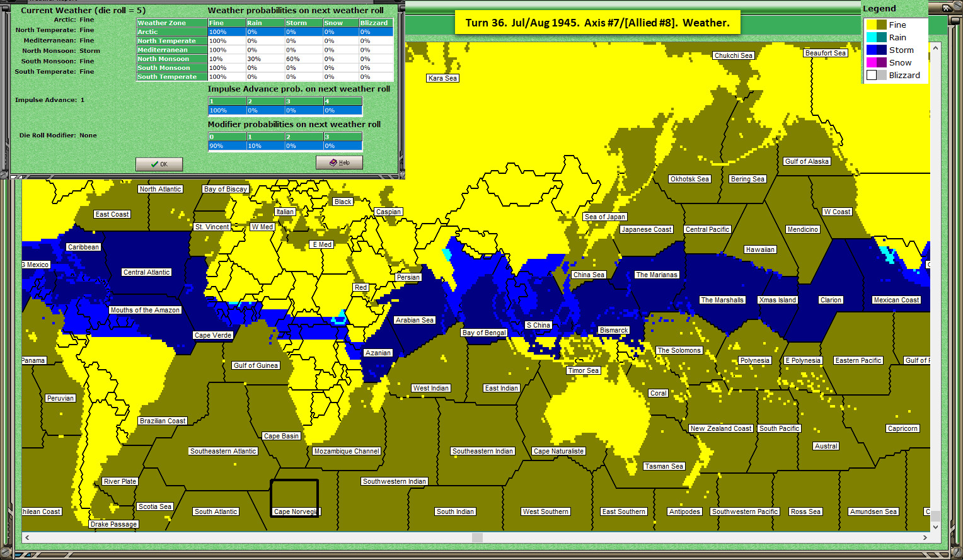Click the 30% Rain cell for North Monsoon
This screenshot has width=963, height=560.
(265, 59)
